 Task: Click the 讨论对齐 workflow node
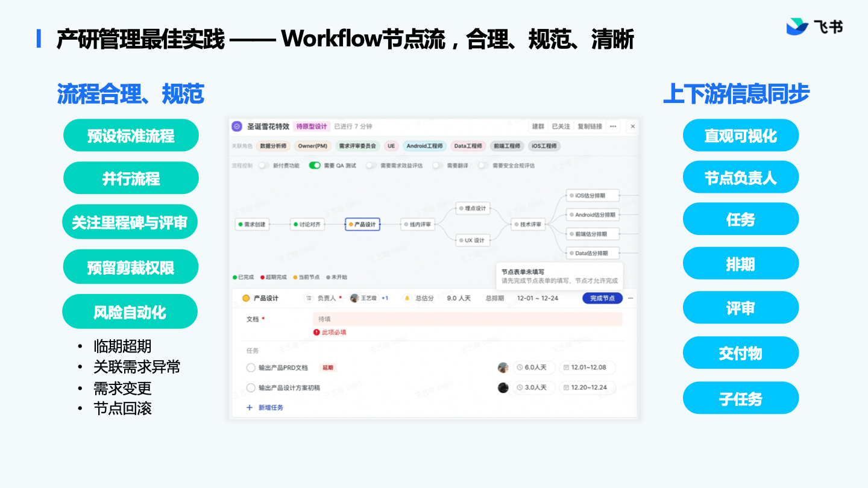point(307,224)
